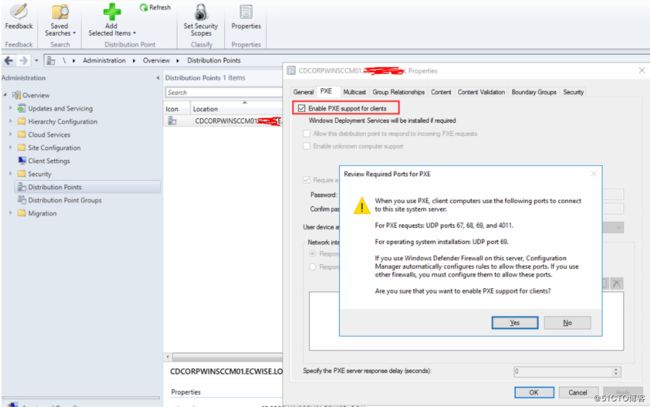
Task: Switch to the PXE tab
Action: click(326, 91)
